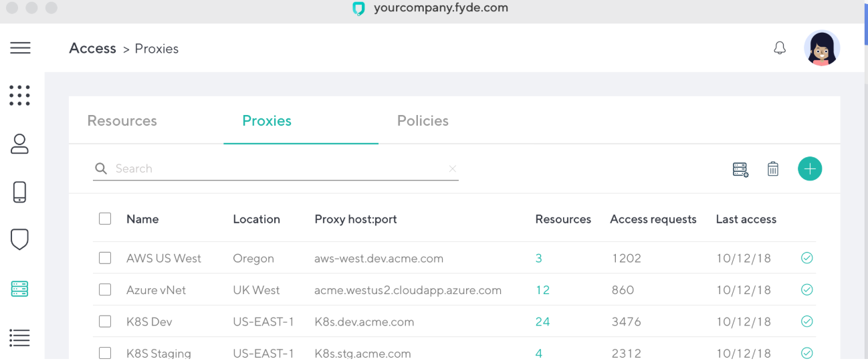Switch to the Policies tab
Viewport: 868px width, 361px height.
click(x=423, y=121)
